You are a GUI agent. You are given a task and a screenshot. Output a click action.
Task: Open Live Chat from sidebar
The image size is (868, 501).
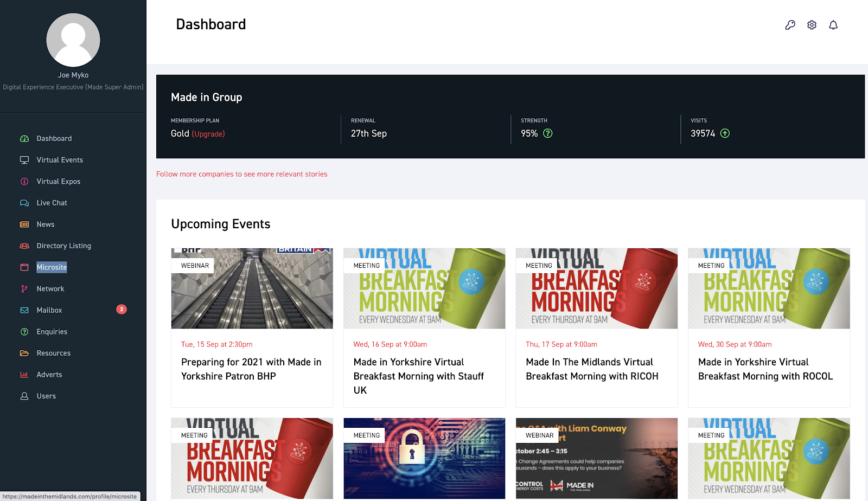52,203
